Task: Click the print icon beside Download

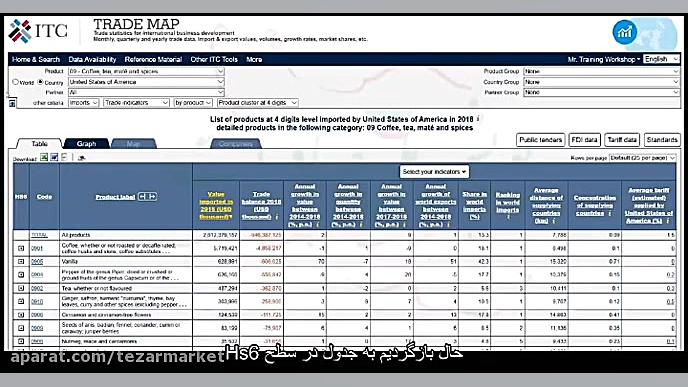Action: pyautogui.click(x=81, y=158)
